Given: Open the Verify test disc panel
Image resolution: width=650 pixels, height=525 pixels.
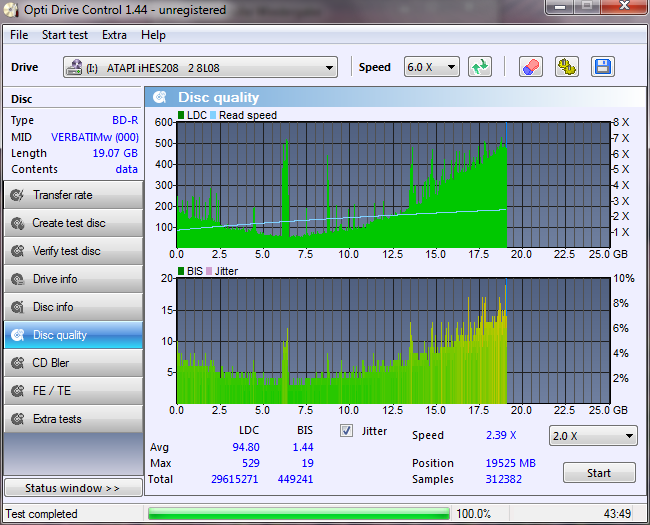Looking at the screenshot, I should tap(73, 251).
